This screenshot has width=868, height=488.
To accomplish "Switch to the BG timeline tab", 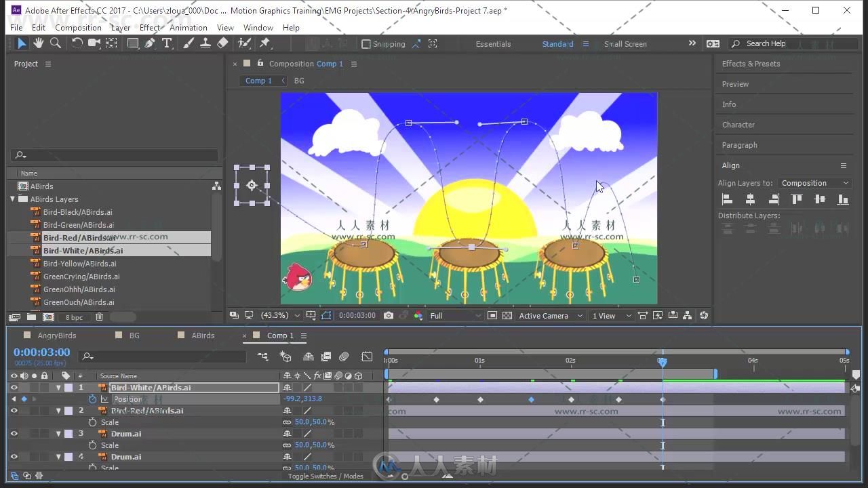I will pyautogui.click(x=134, y=335).
